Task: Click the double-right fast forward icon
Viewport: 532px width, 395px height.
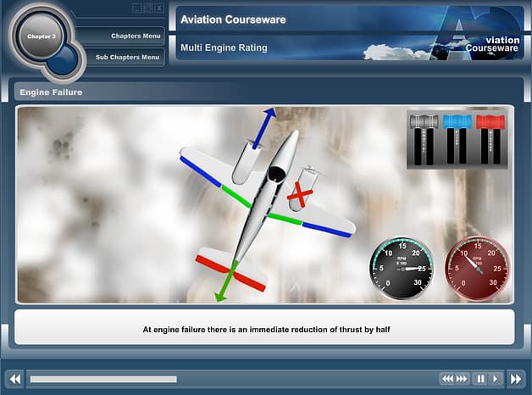Action: 462,379
